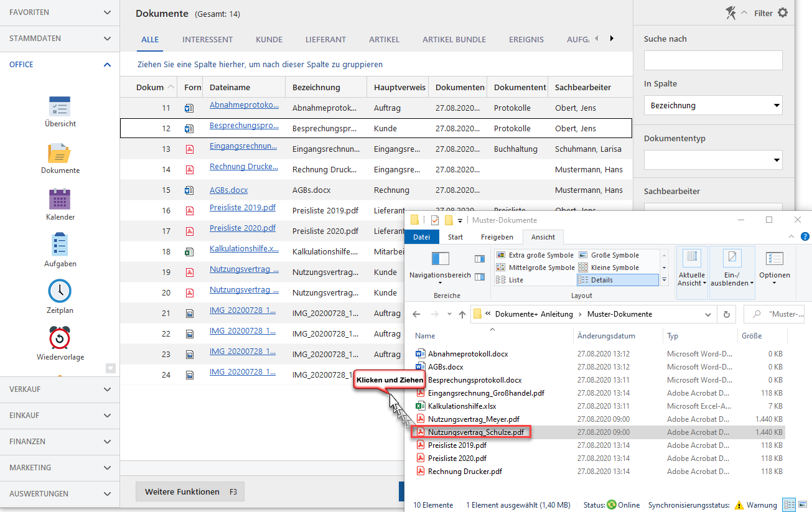Open the Aufgaben clipboard icon
812x512 pixels.
(x=60, y=245)
